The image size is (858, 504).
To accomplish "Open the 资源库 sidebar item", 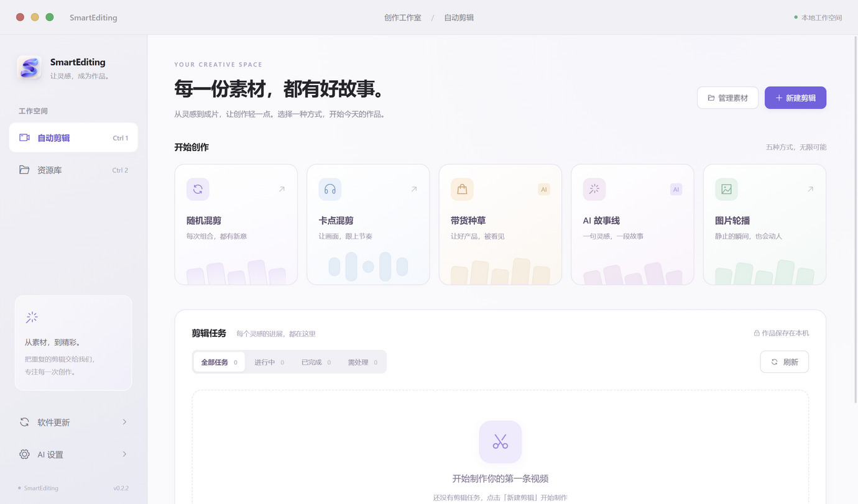I will [73, 170].
